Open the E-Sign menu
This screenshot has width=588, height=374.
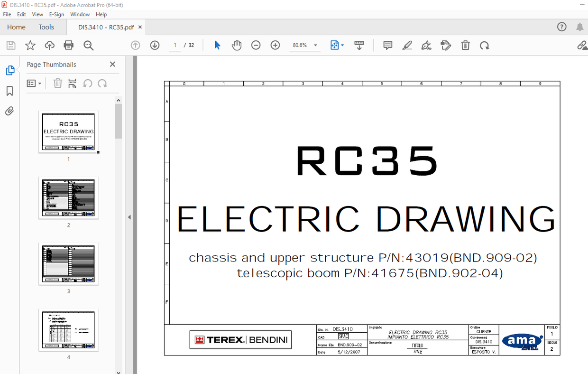pos(56,14)
